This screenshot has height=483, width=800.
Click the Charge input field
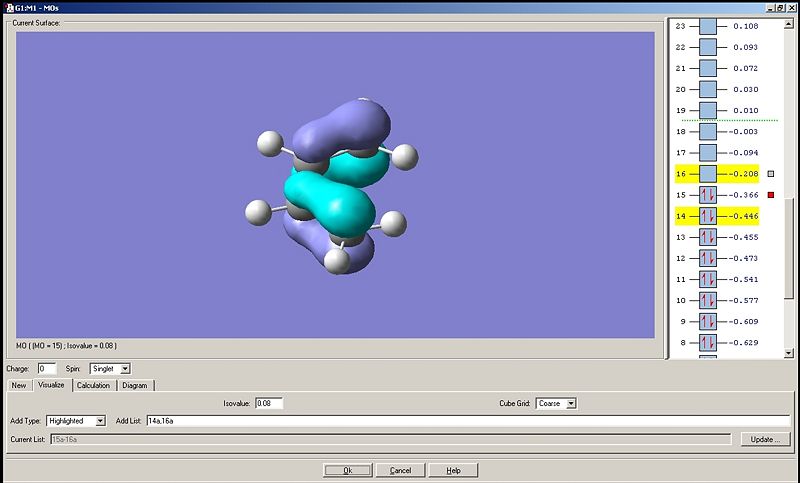coord(47,368)
